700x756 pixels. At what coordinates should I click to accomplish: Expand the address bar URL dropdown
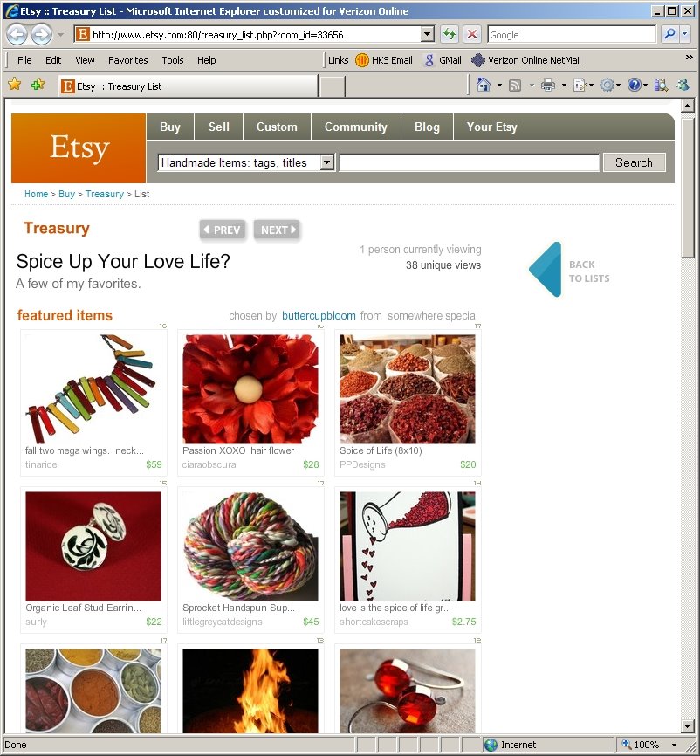[x=427, y=34]
